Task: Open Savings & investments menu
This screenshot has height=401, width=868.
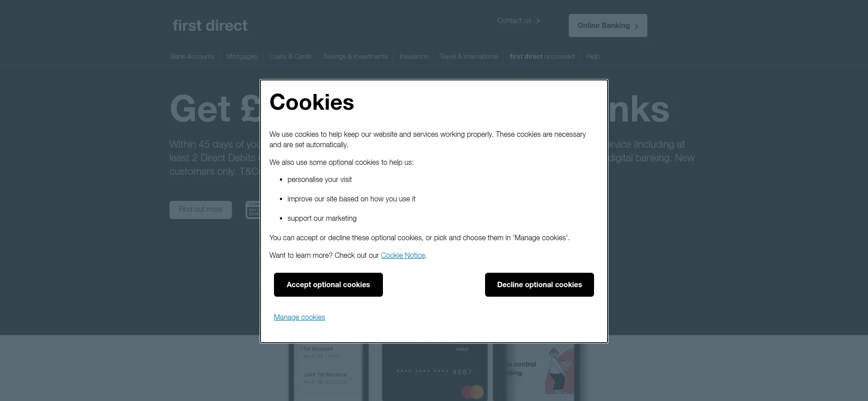Action: (355, 56)
